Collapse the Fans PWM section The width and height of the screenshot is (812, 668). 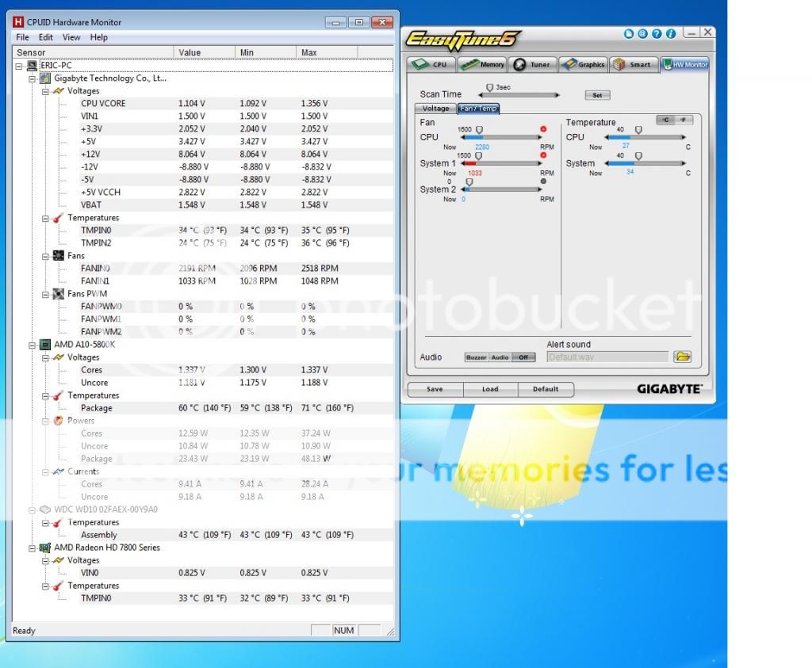click(x=45, y=295)
